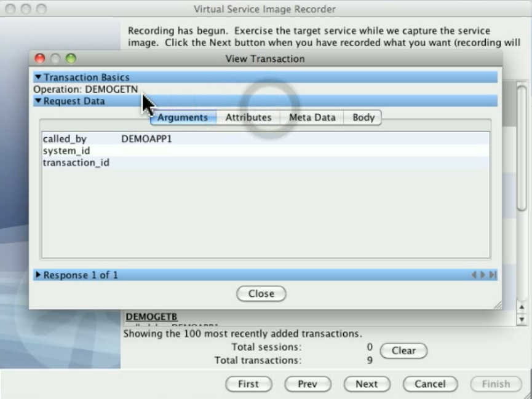Click the Operation: DEMOGETN text

(85, 89)
